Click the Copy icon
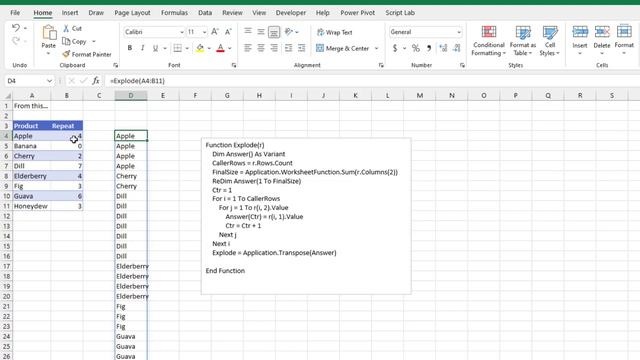This screenshot has width=640, height=360. pyautogui.click(x=66, y=41)
